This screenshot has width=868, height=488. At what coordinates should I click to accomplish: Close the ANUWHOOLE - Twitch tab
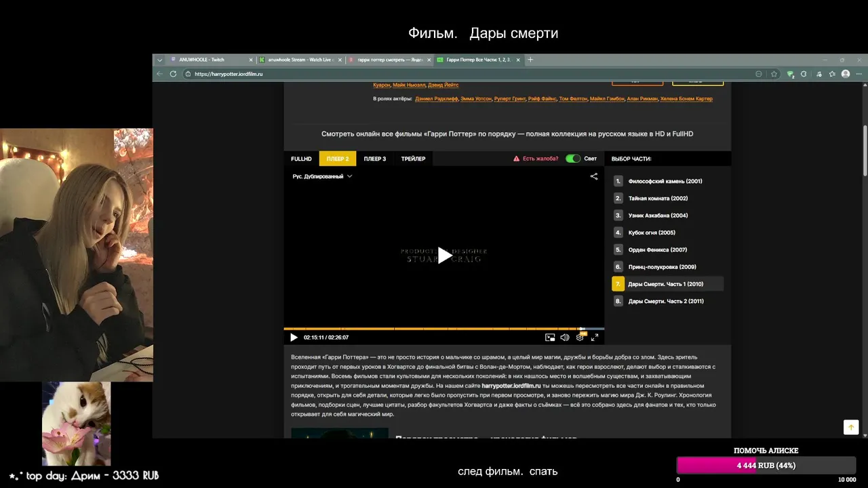[x=251, y=60]
